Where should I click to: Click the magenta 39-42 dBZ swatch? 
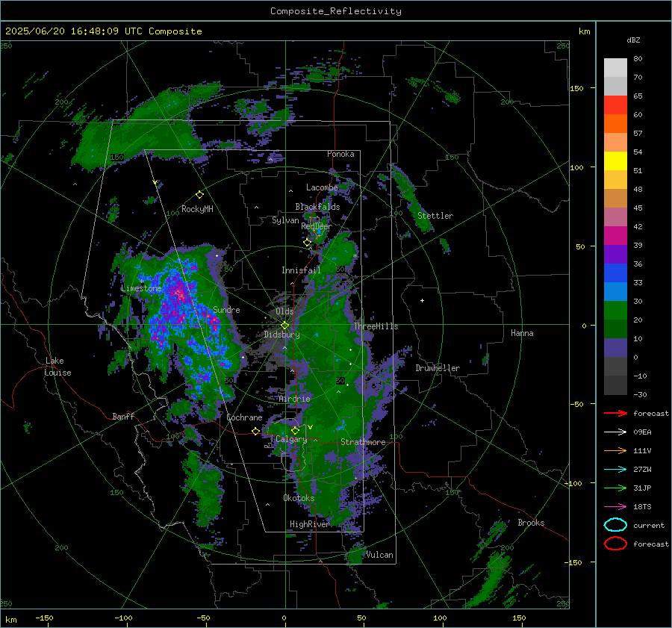615,235
